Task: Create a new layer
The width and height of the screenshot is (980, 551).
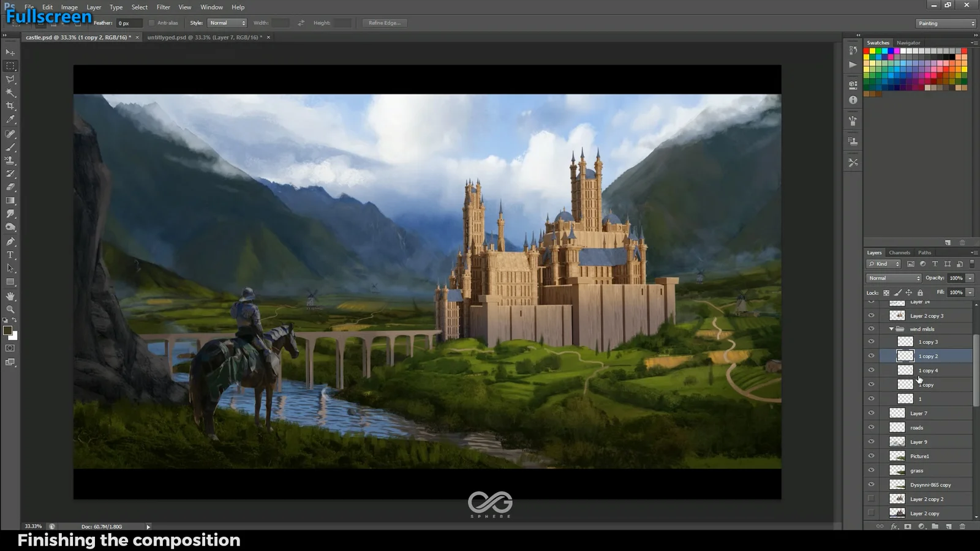Action: coord(949,527)
